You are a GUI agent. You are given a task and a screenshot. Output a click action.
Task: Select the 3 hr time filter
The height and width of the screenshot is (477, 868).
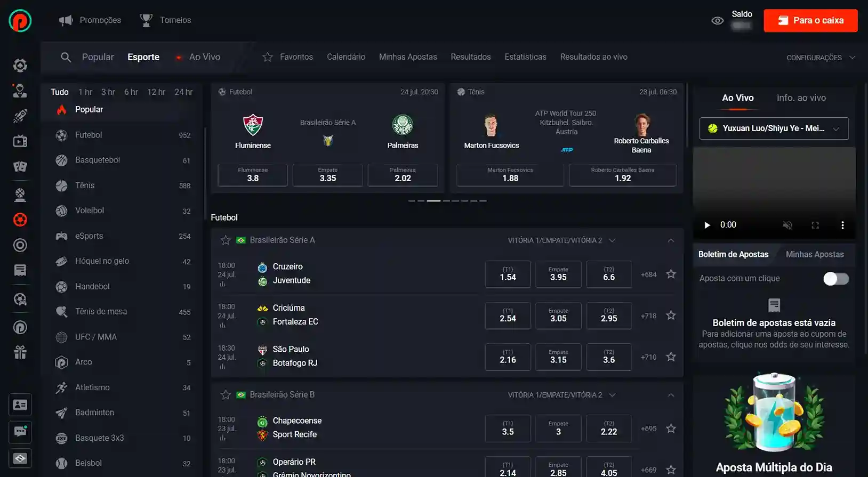(108, 92)
